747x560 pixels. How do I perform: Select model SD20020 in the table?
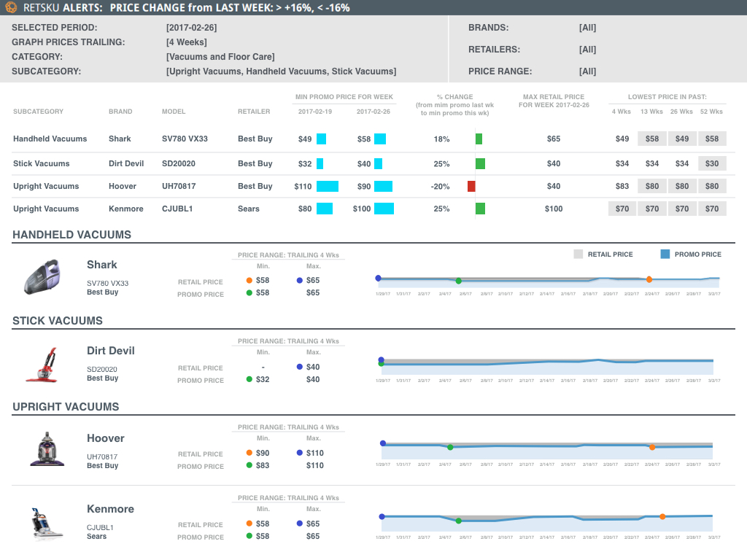pos(179,164)
